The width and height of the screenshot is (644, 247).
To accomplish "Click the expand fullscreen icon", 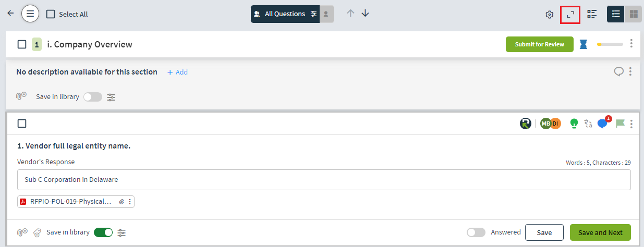I will click(570, 14).
